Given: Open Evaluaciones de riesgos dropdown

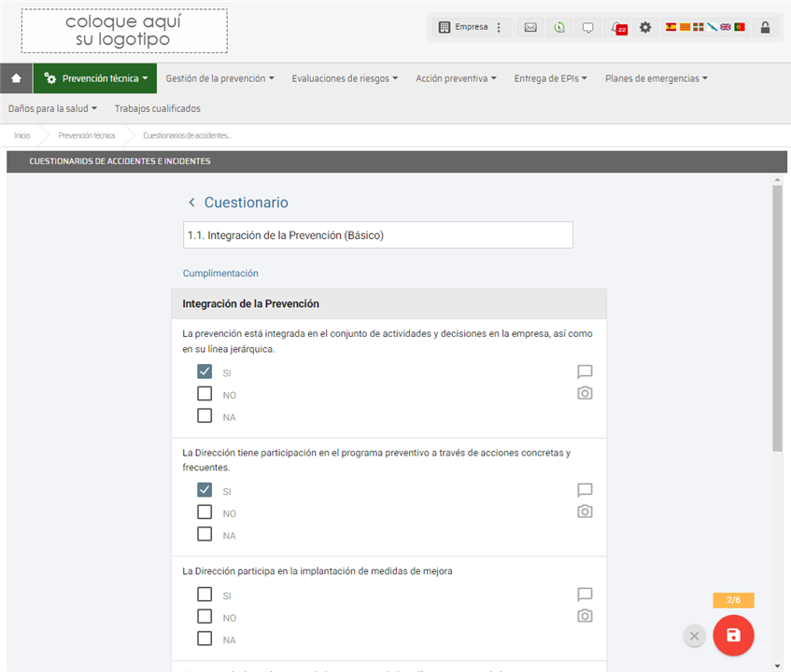Looking at the screenshot, I should 345,78.
